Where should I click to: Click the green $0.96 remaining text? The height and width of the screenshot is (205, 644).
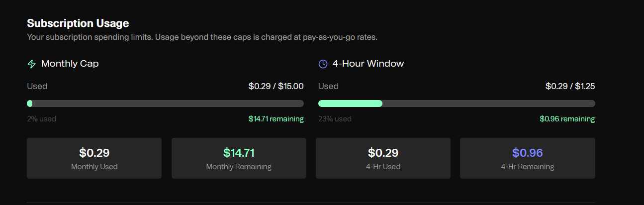click(x=567, y=119)
